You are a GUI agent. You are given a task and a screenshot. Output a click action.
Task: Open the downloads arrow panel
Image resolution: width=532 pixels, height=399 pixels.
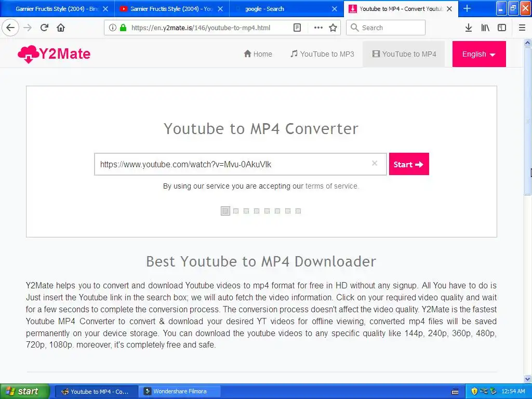[x=469, y=28]
